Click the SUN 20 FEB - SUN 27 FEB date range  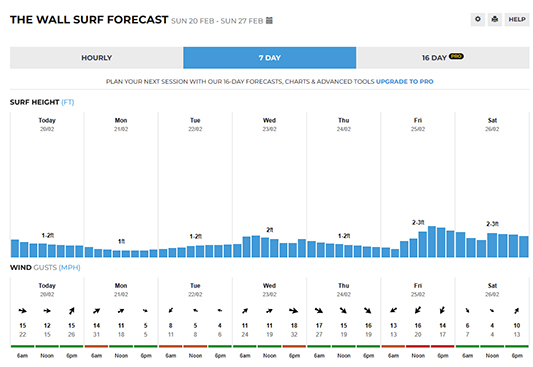click(x=217, y=21)
